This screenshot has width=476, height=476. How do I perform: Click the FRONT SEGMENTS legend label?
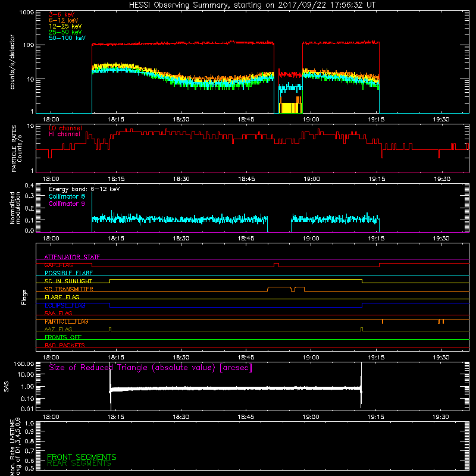[82, 457]
